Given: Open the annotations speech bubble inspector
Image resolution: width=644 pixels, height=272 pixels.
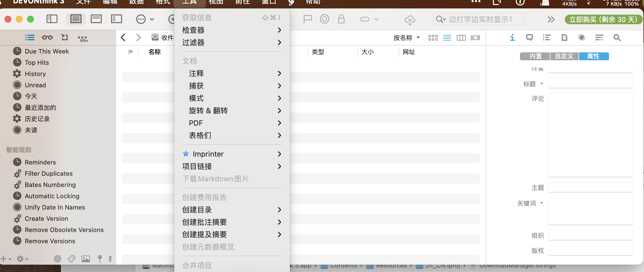Looking at the screenshot, I should tap(529, 37).
